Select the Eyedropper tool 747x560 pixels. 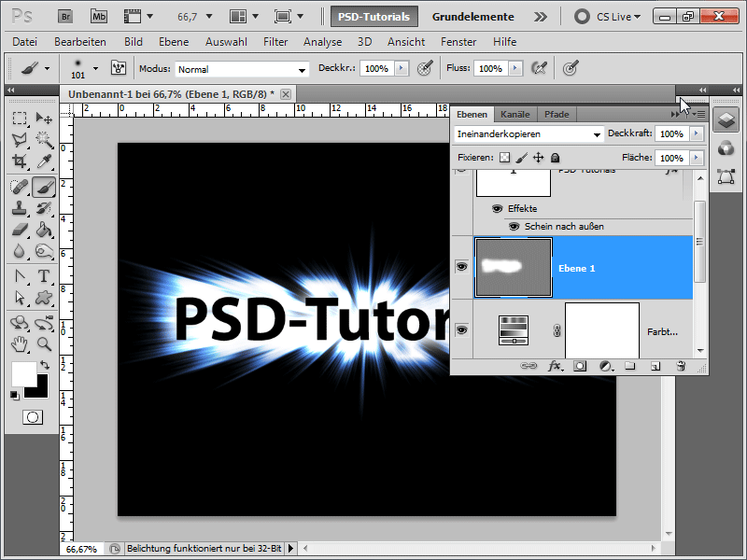[x=43, y=161]
